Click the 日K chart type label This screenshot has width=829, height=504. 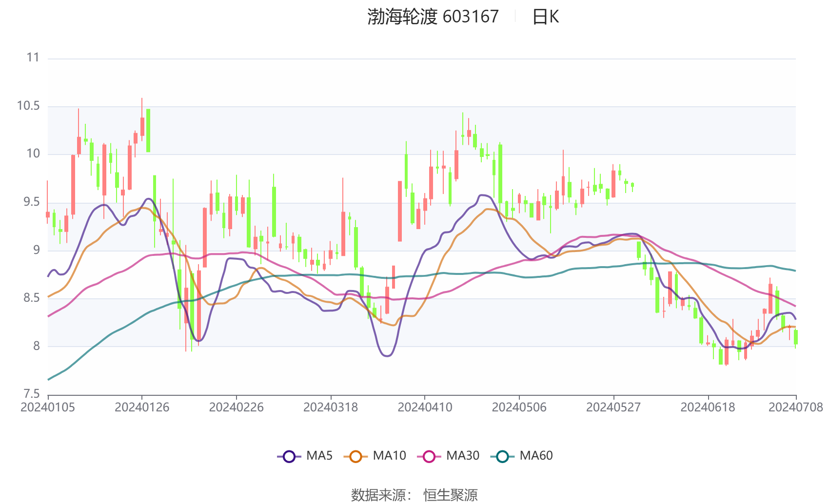pyautogui.click(x=545, y=17)
